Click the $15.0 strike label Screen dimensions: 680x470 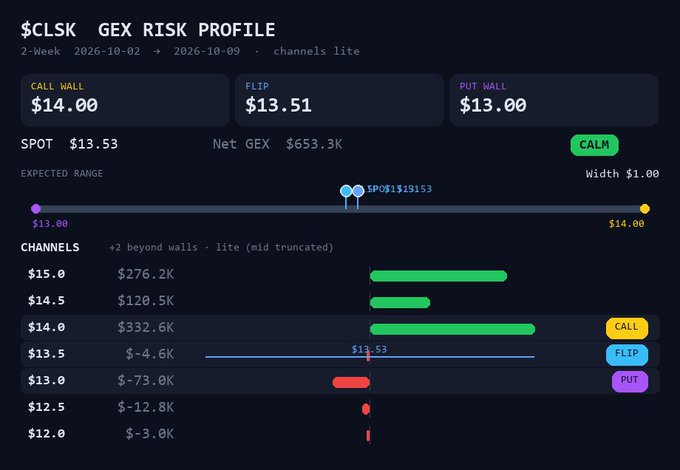point(46,274)
